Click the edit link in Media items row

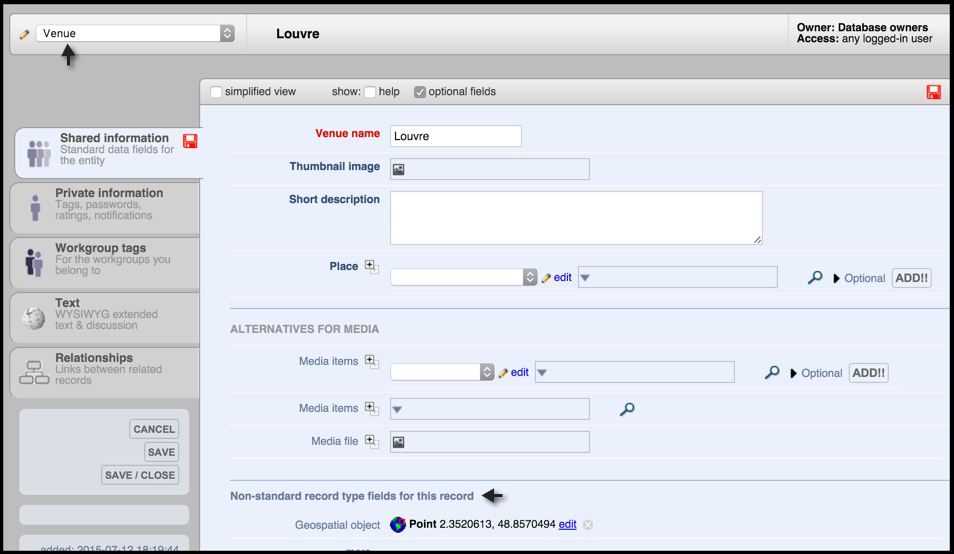pos(520,372)
